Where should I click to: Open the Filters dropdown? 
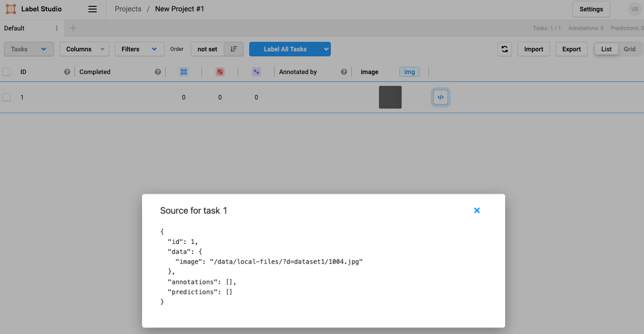point(139,49)
